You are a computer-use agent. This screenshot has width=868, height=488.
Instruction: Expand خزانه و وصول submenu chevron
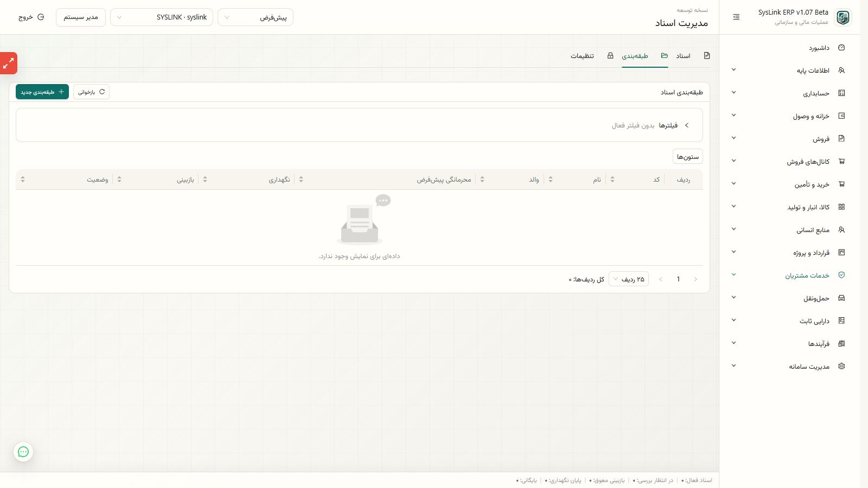[x=733, y=115]
